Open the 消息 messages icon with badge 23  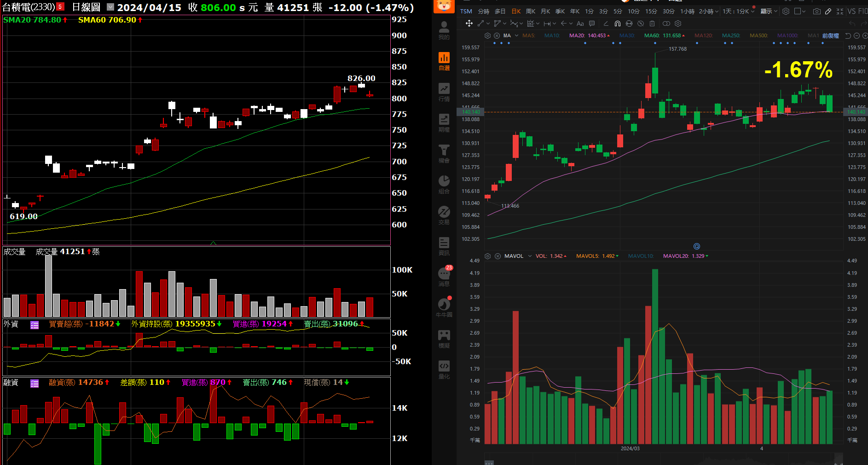445,276
